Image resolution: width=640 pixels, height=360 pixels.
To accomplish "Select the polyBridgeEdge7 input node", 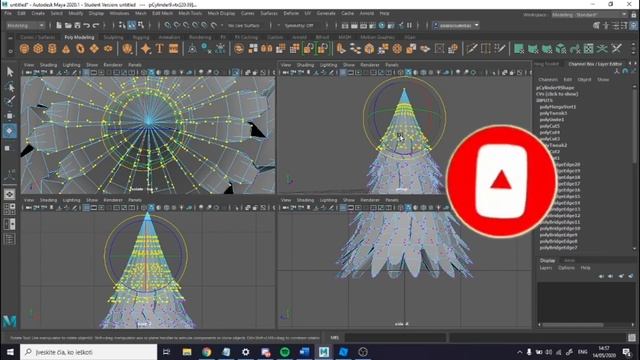I will pos(558,247).
